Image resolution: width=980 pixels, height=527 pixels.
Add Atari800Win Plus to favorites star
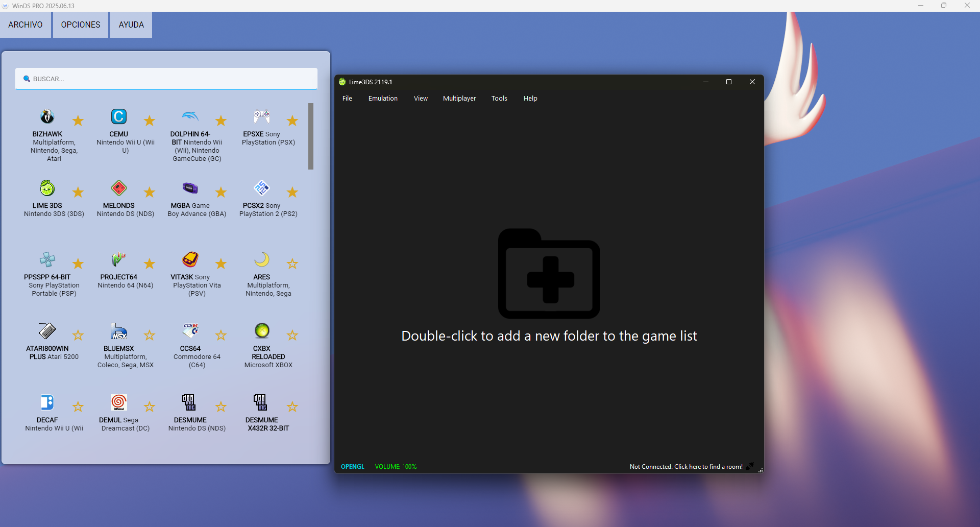[x=78, y=335]
